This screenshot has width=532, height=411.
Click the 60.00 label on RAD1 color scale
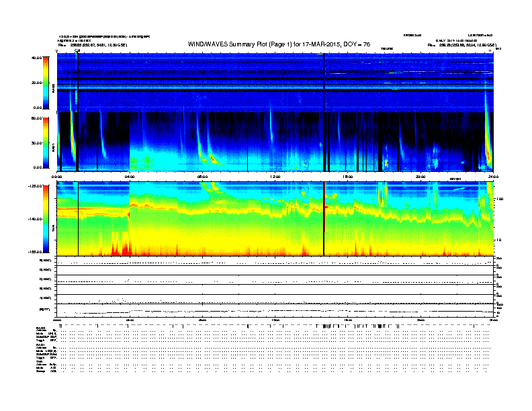coord(36,118)
